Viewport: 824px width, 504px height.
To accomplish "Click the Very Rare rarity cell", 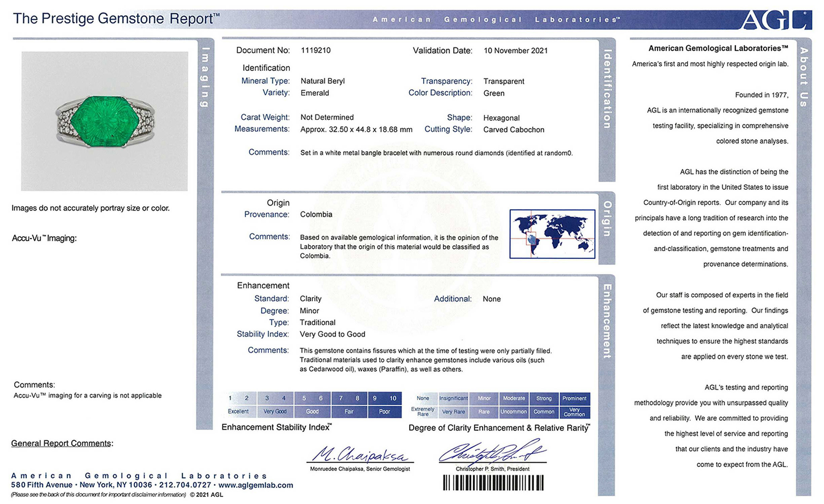I will coord(453,412).
